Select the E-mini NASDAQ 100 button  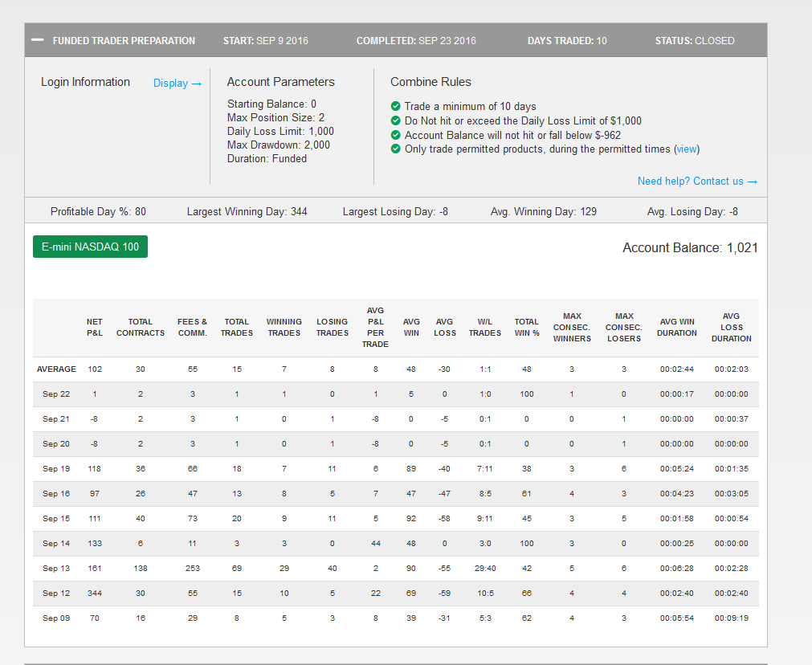[x=90, y=247]
